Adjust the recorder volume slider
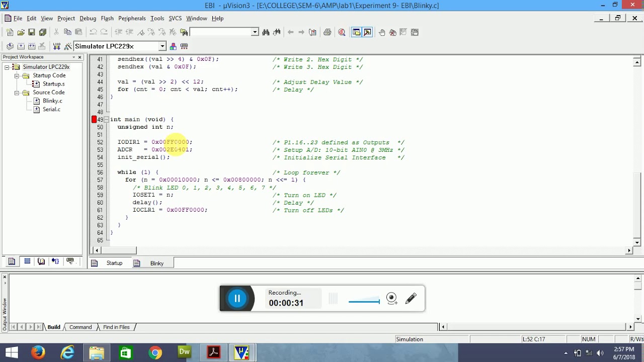Screen dimensions: 644x362 [x=364, y=302]
